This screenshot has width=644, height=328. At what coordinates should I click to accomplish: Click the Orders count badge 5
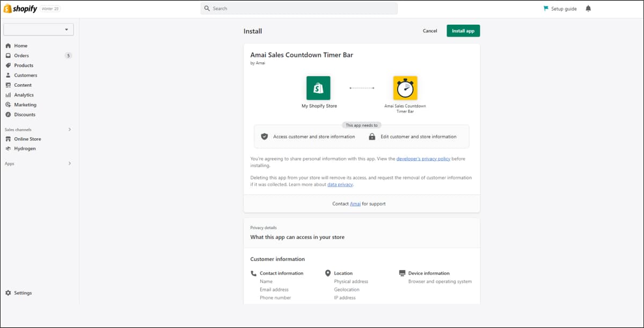pos(68,56)
